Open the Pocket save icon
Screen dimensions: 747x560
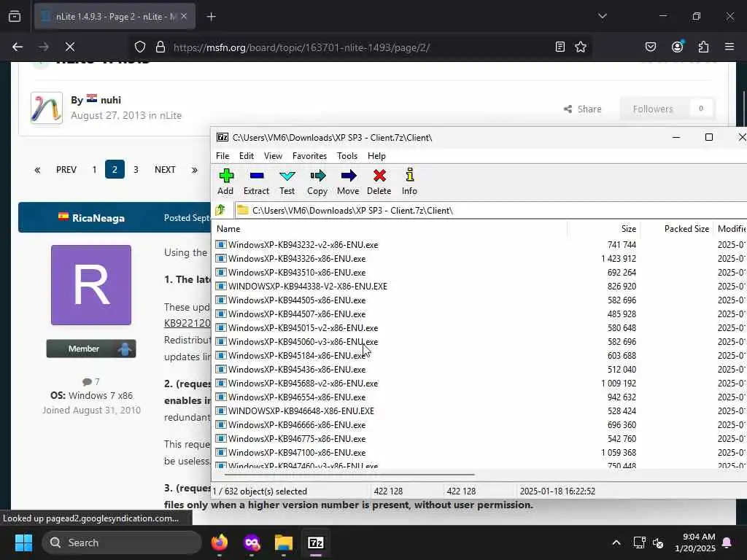pyautogui.click(x=650, y=47)
